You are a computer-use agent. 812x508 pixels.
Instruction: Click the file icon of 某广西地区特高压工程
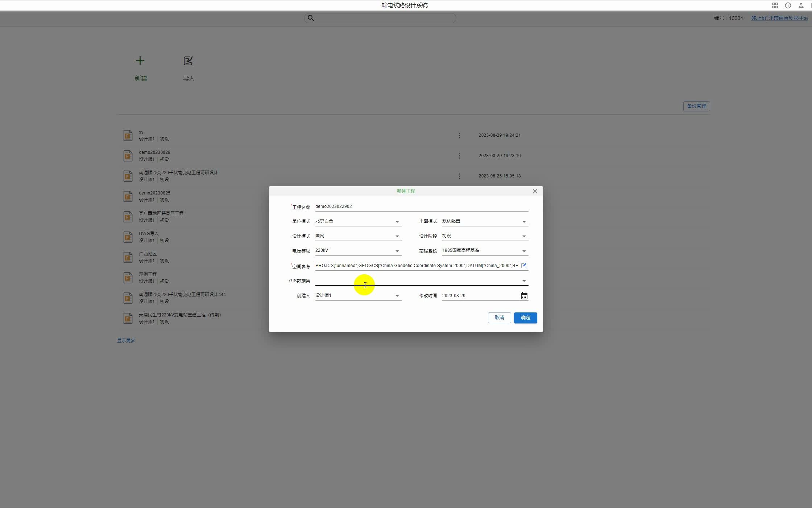coord(128,217)
